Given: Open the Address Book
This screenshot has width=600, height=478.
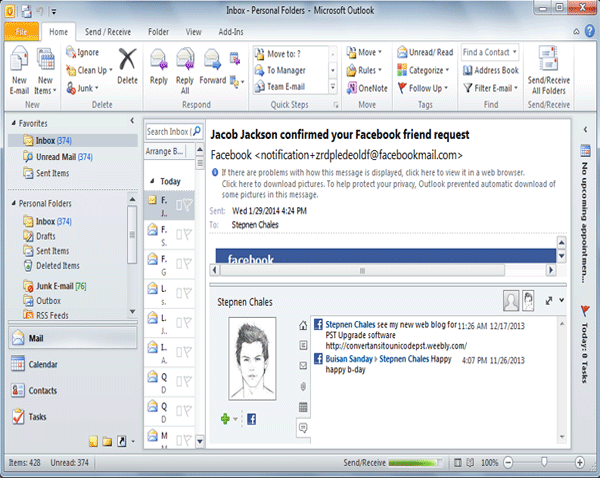Looking at the screenshot, I should 491,70.
